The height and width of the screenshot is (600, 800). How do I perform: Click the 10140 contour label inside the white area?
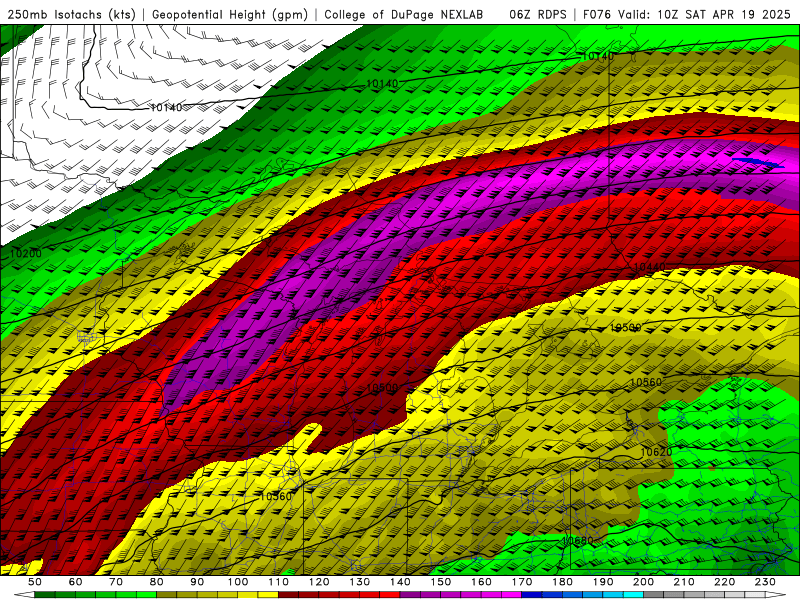point(166,108)
